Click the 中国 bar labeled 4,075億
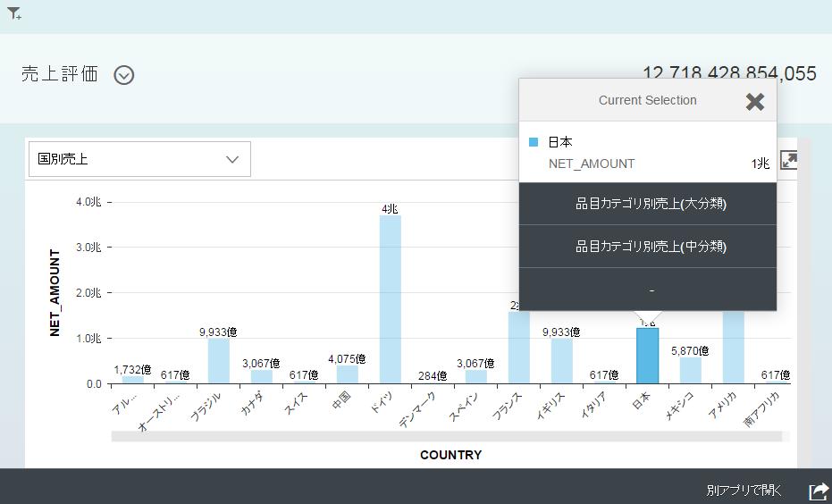 [347, 374]
